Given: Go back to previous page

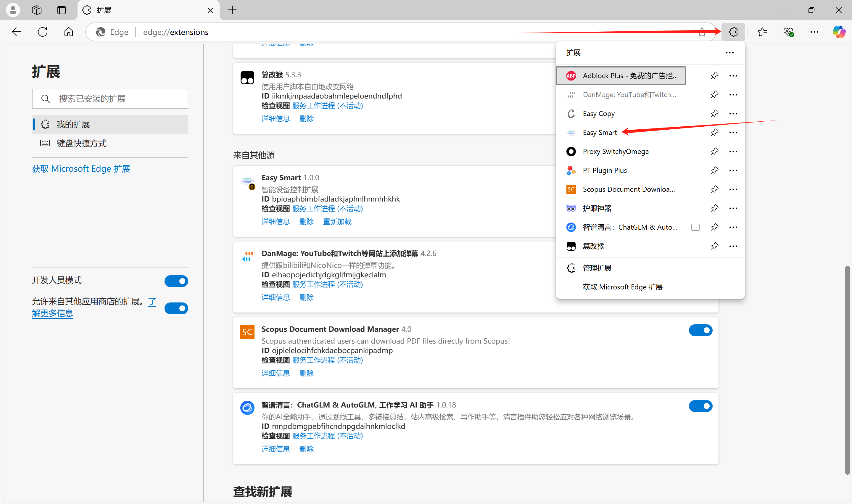Looking at the screenshot, I should coord(16,32).
